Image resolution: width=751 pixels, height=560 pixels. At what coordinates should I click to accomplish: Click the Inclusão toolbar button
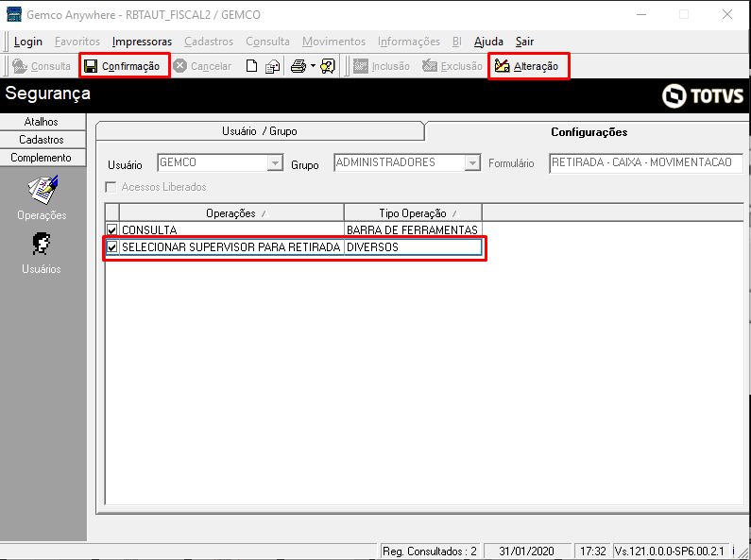[x=382, y=66]
